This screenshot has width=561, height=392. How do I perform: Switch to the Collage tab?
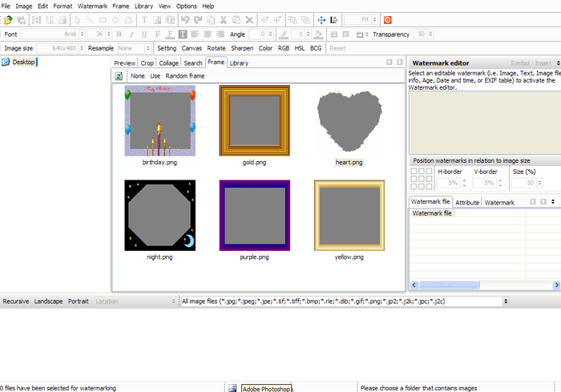click(x=168, y=63)
